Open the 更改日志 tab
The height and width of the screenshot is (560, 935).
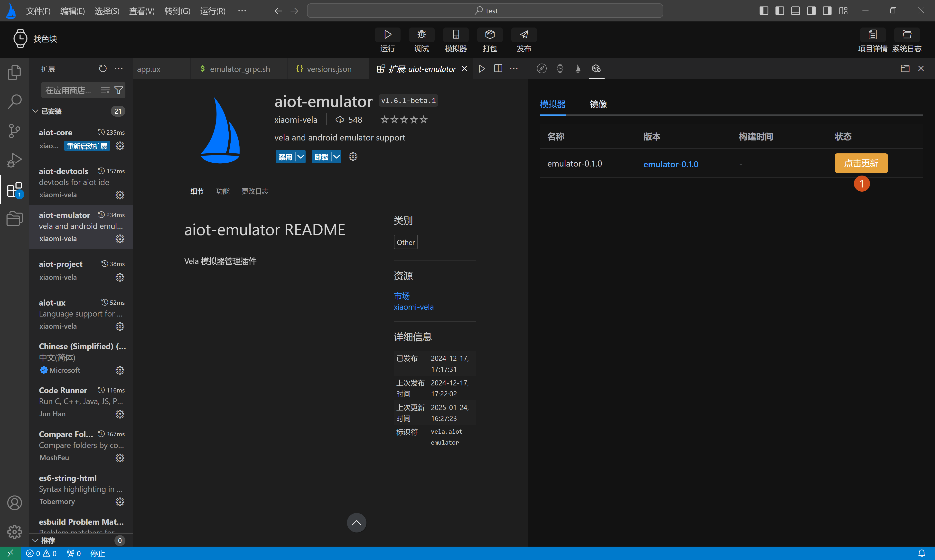click(255, 191)
